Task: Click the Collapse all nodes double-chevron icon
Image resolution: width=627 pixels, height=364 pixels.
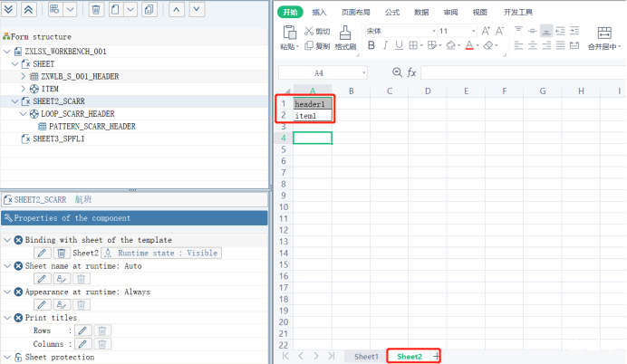Action: 28,9
